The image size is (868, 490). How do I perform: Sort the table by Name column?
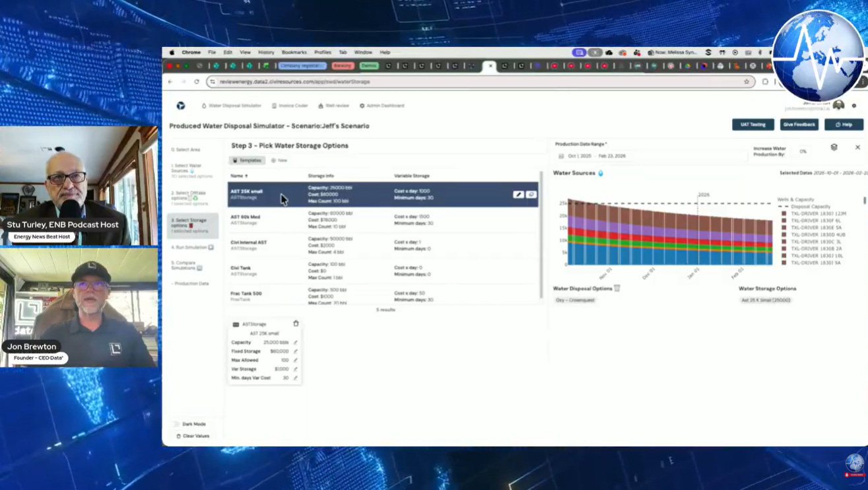point(239,176)
